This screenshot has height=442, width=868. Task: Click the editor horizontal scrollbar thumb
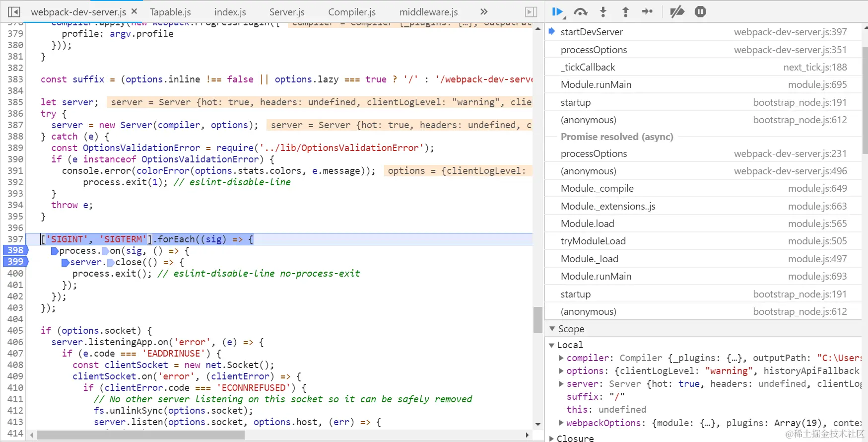point(141,435)
